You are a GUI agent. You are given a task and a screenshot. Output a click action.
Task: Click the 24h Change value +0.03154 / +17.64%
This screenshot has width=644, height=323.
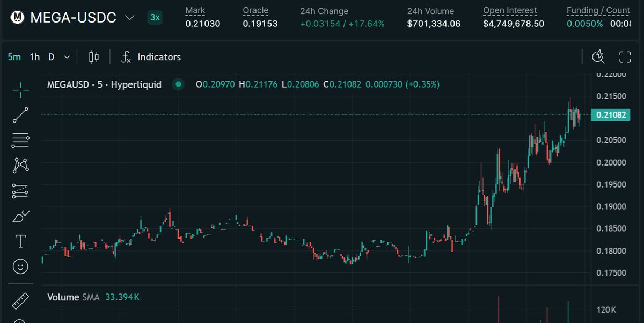tap(342, 24)
